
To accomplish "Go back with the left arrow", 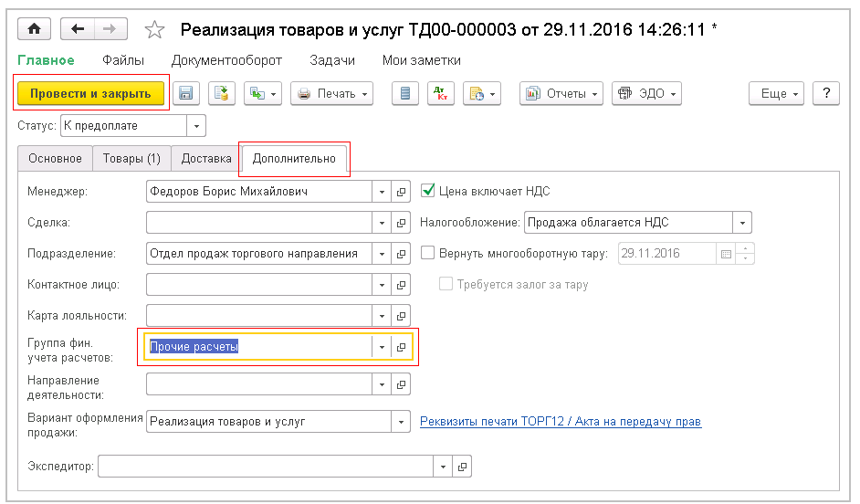I will click(x=77, y=29).
